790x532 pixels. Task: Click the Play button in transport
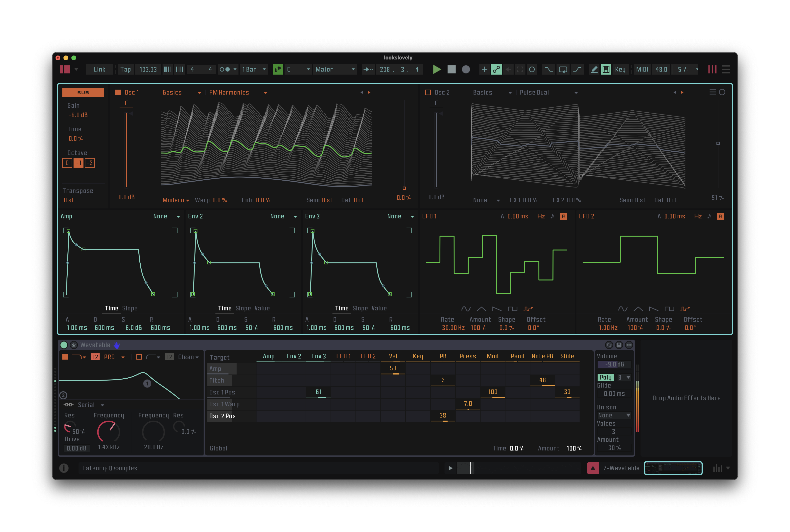[x=437, y=70]
